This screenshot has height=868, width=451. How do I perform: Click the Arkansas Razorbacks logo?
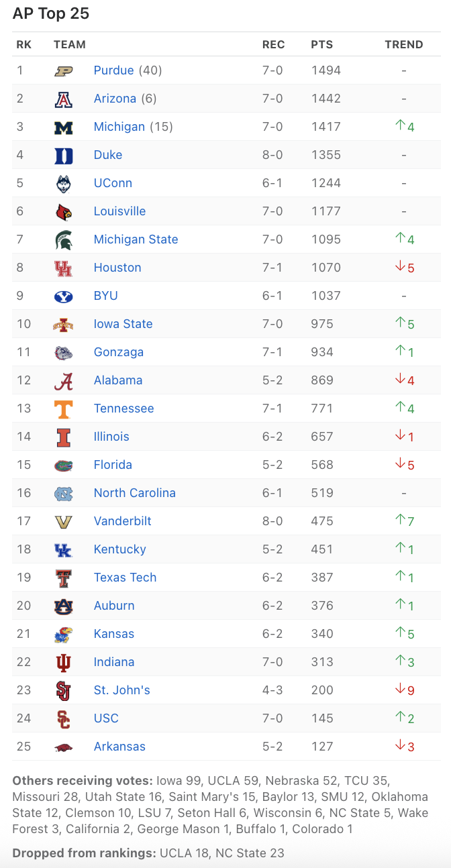coord(64,747)
